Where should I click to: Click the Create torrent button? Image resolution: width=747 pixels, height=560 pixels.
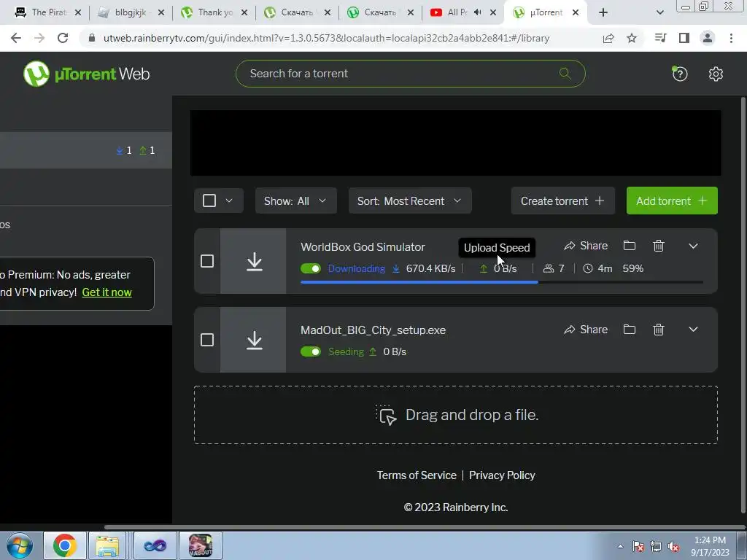[562, 201]
